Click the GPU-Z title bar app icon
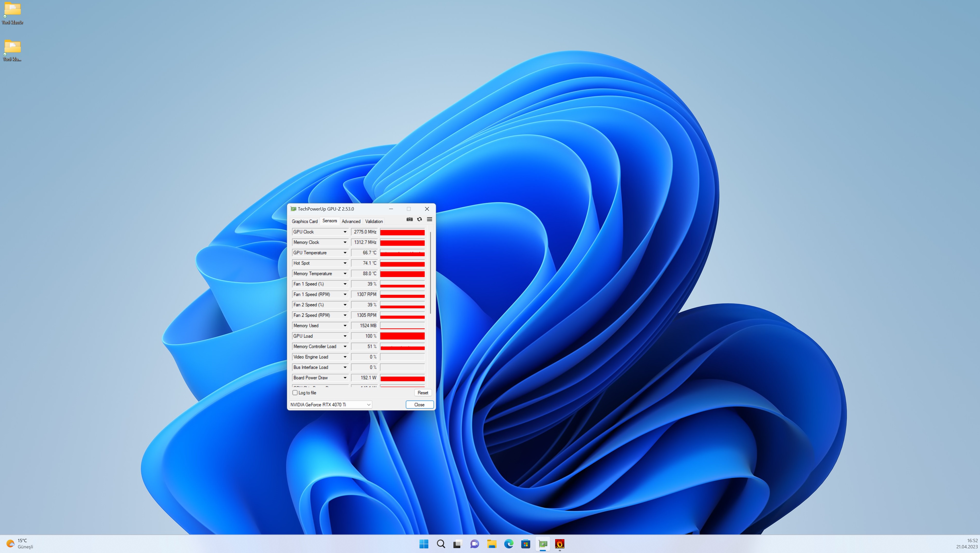980x553 pixels. (293, 209)
